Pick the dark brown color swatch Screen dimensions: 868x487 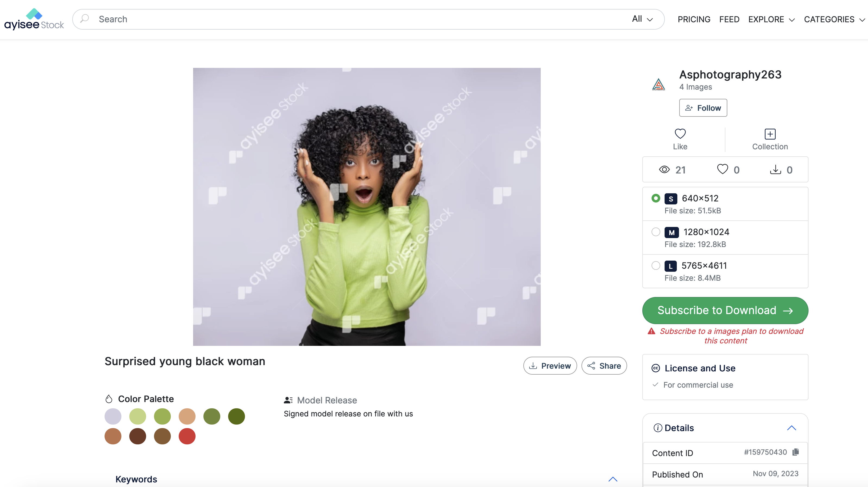pyautogui.click(x=137, y=436)
